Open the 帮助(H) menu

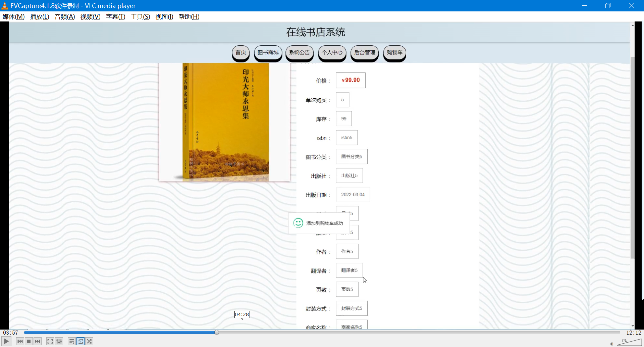coord(189,17)
